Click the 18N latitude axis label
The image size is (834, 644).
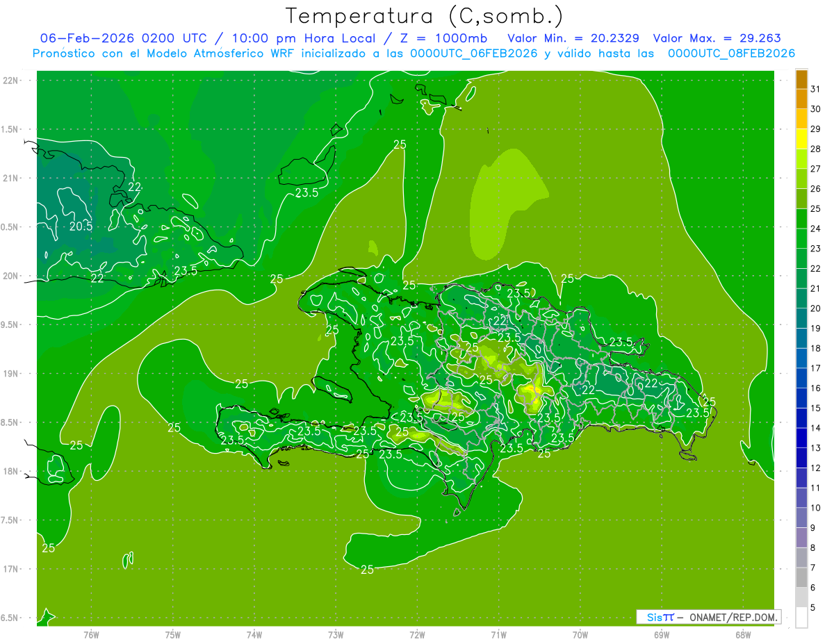tap(10, 472)
